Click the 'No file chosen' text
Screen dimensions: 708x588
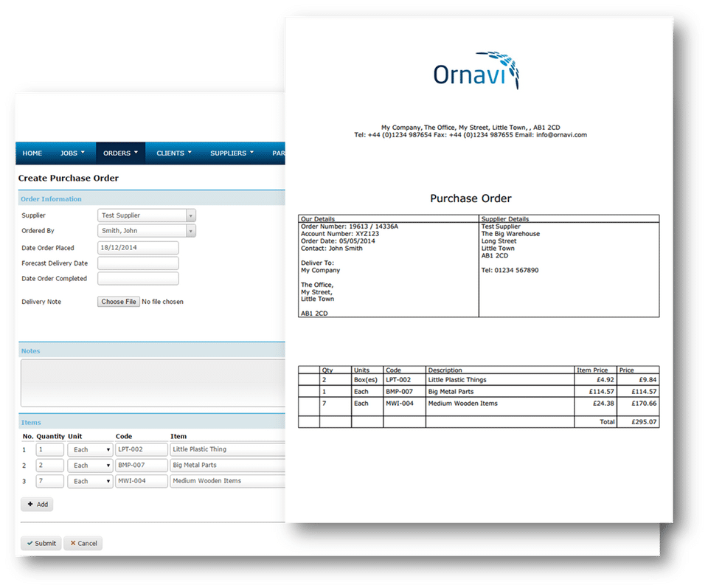point(162,302)
